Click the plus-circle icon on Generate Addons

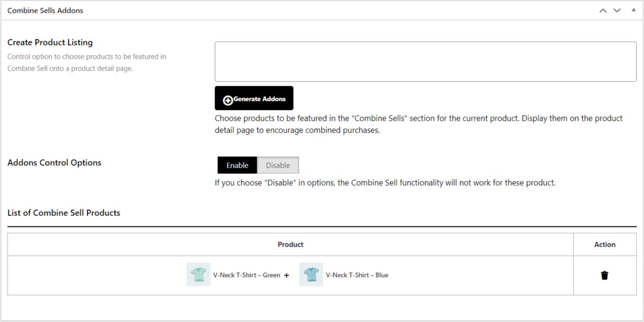[x=228, y=100]
